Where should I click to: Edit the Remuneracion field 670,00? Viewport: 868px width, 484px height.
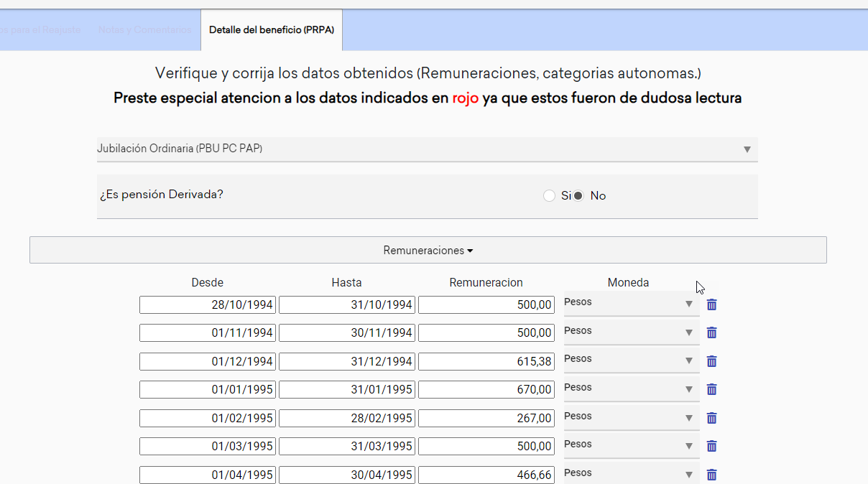pos(486,389)
